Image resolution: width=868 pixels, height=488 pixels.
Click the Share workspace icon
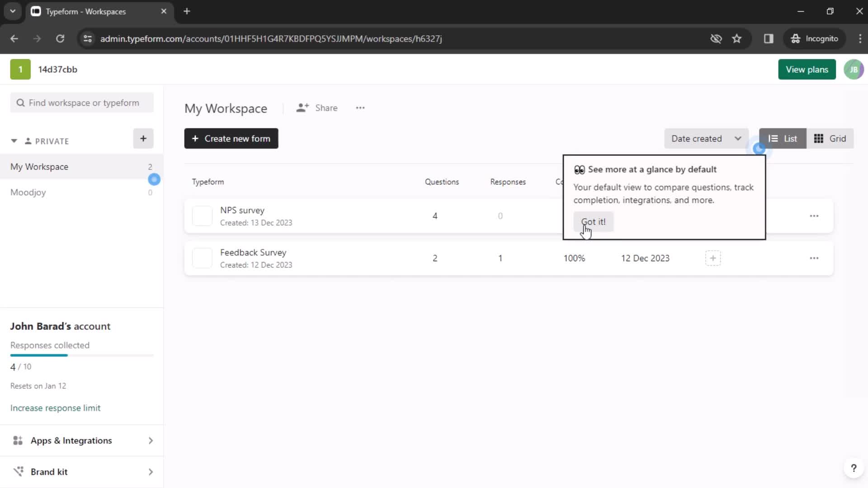[x=303, y=107]
